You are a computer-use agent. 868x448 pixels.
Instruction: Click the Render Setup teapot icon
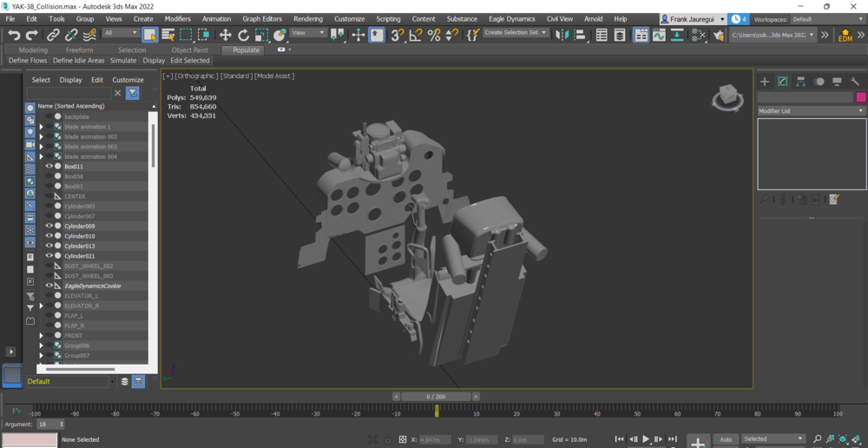click(718, 35)
